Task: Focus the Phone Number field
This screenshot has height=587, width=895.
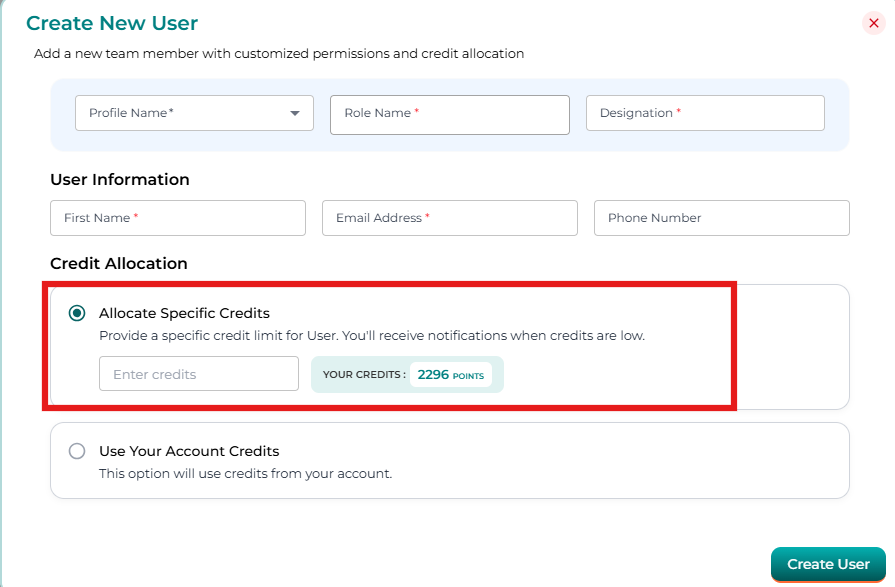Action: [721, 218]
